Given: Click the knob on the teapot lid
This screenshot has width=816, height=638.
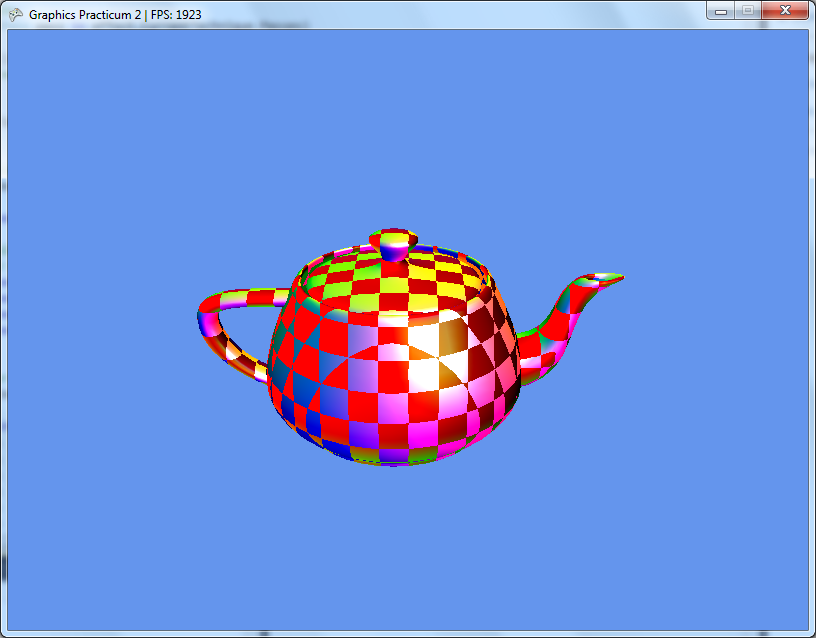Looking at the screenshot, I should point(394,242).
